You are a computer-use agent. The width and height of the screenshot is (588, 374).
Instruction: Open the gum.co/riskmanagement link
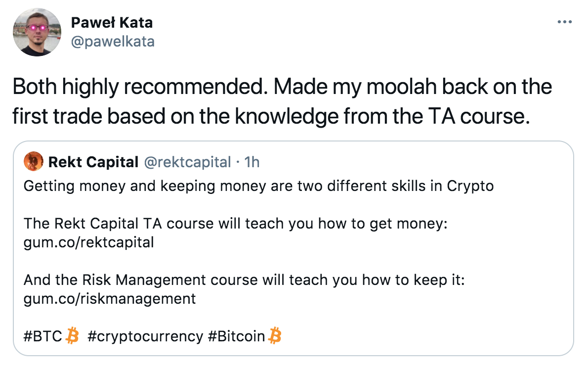[110, 299]
